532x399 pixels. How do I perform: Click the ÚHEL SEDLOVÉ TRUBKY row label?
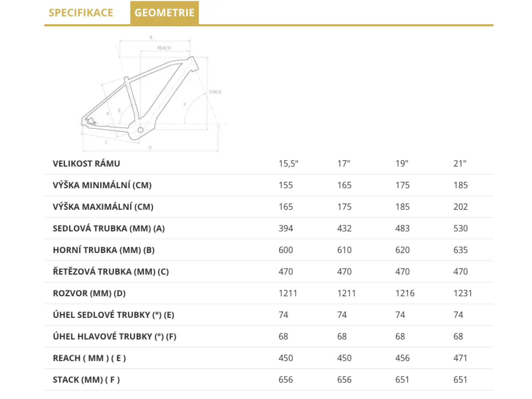[113, 315]
